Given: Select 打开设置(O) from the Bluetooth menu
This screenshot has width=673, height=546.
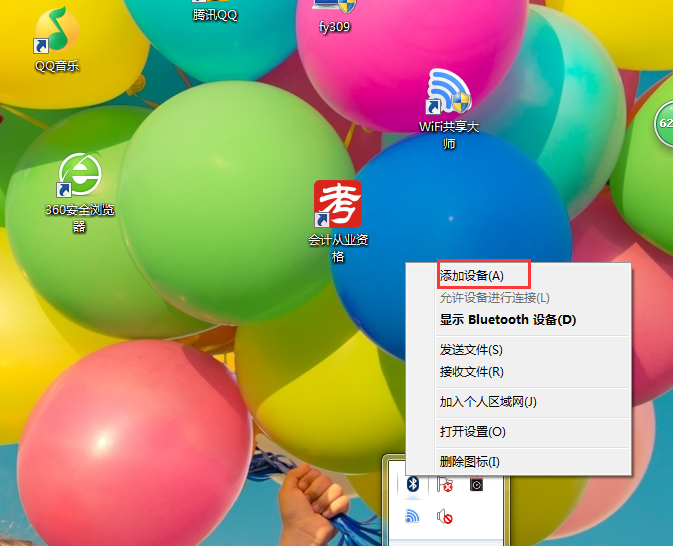Looking at the screenshot, I should (x=472, y=432).
